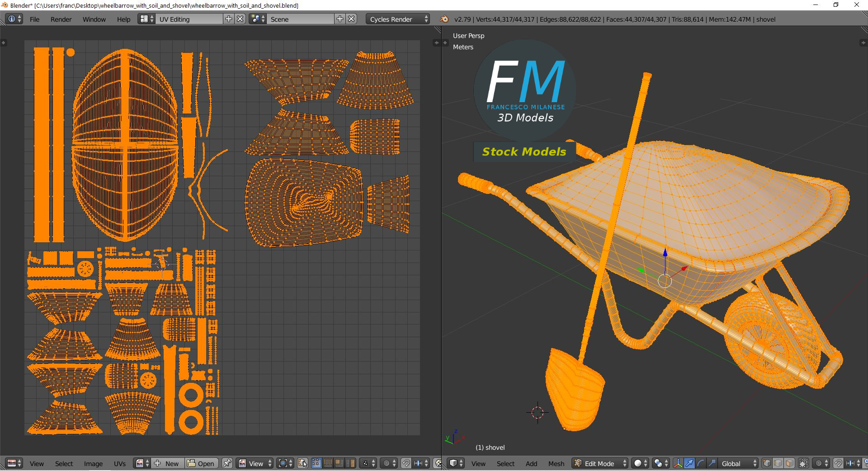Delete the current Scene
868x471 pixels.
pyautogui.click(x=352, y=19)
